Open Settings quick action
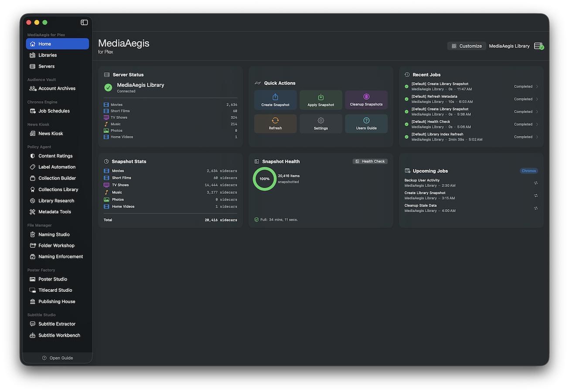569x392 pixels. coord(320,124)
